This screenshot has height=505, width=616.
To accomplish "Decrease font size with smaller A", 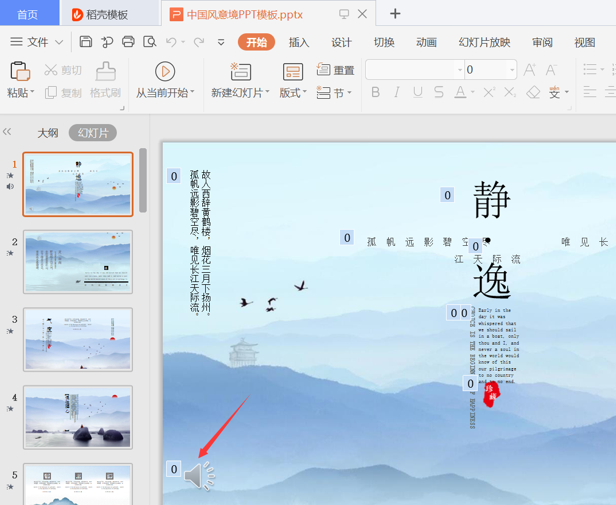I will pos(551,70).
